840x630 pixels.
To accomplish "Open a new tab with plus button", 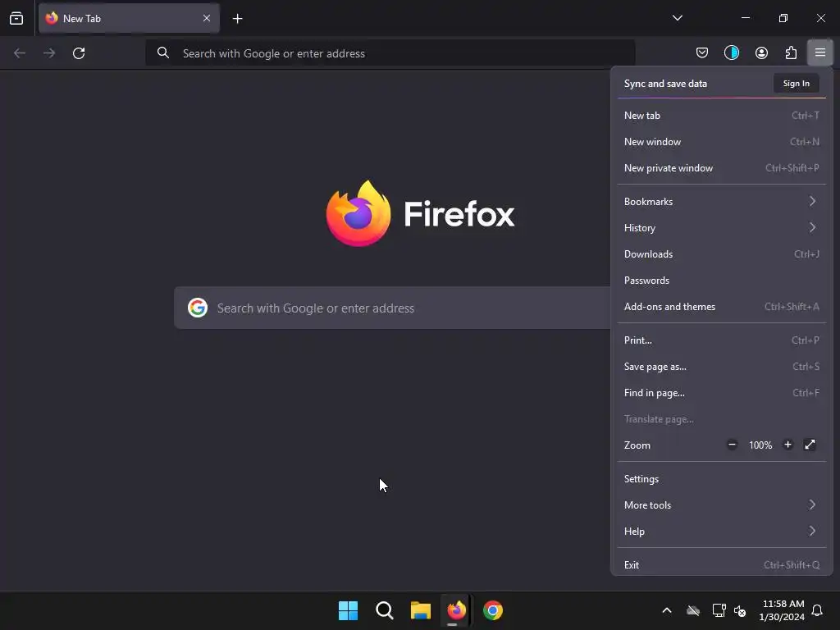I will tap(237, 19).
